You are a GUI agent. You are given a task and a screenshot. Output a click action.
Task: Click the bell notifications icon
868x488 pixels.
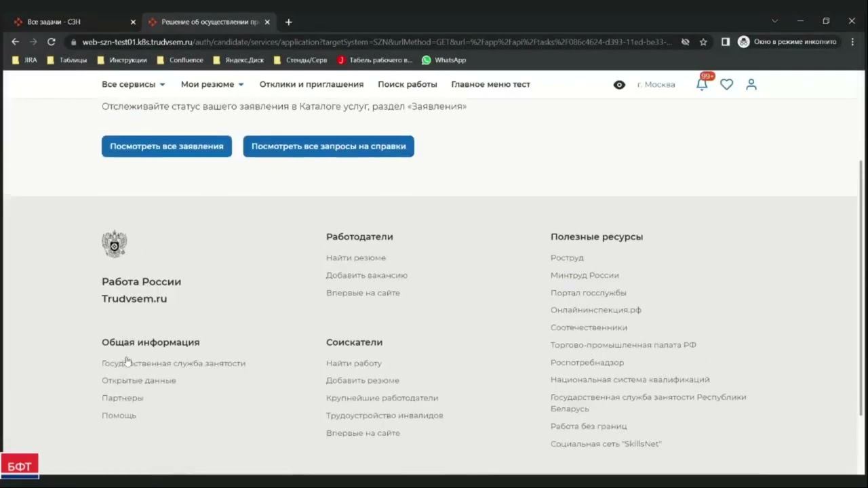tap(702, 84)
